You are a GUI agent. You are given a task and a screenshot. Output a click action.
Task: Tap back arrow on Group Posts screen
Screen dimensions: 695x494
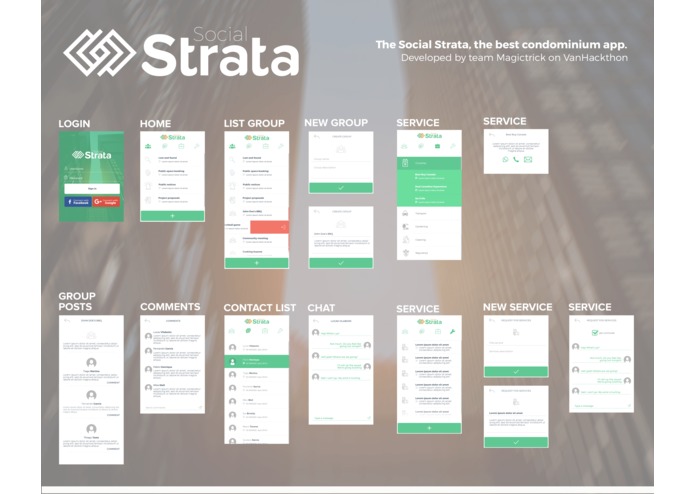(67, 320)
